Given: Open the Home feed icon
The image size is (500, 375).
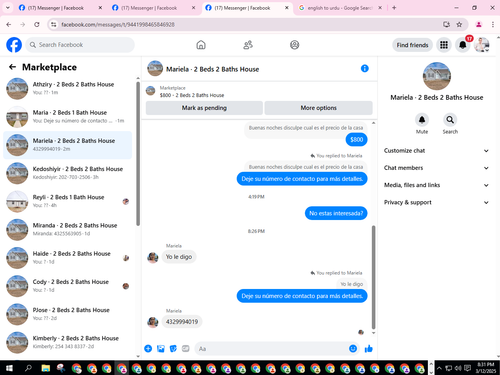Looking at the screenshot, I should point(201,45).
